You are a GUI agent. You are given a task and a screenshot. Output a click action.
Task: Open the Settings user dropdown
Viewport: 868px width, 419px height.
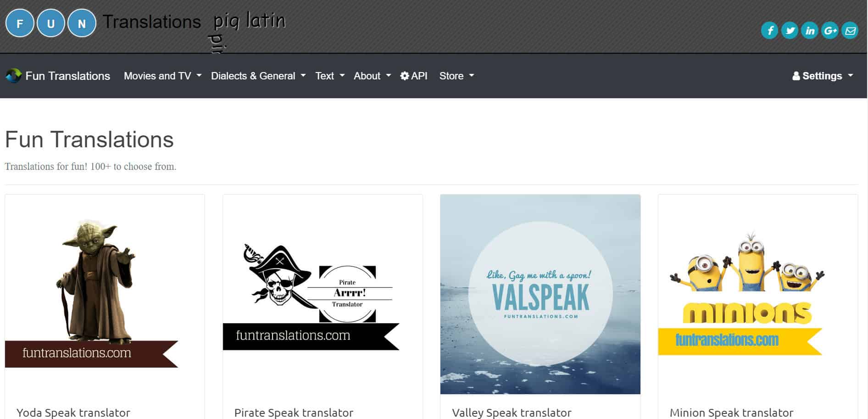click(823, 76)
